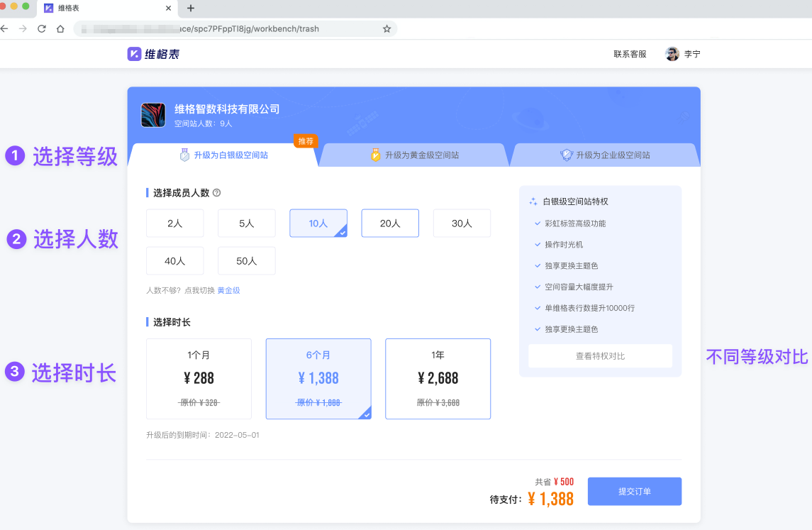
Task: Go to browser home page
Action: [x=61, y=29]
